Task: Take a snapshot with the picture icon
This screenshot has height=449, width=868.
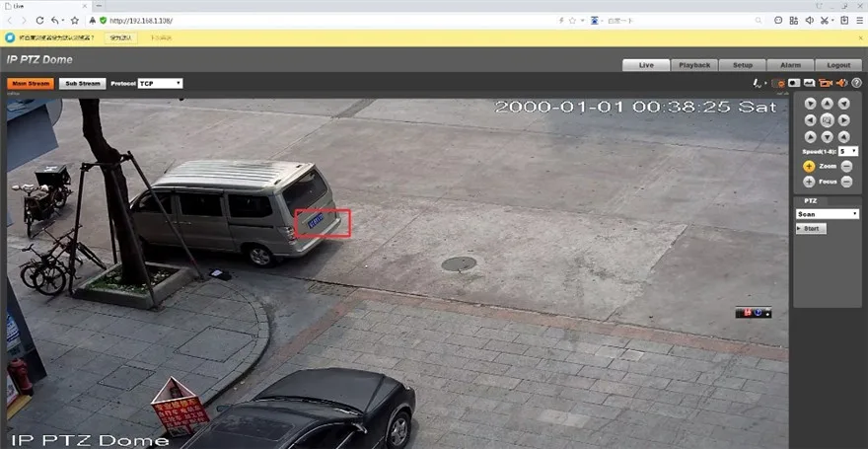Action: pos(810,83)
